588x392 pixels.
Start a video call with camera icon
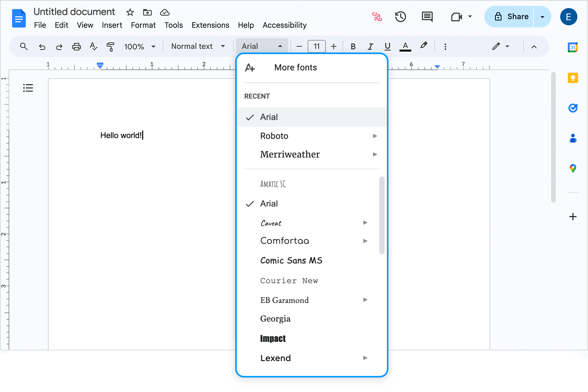click(x=456, y=17)
